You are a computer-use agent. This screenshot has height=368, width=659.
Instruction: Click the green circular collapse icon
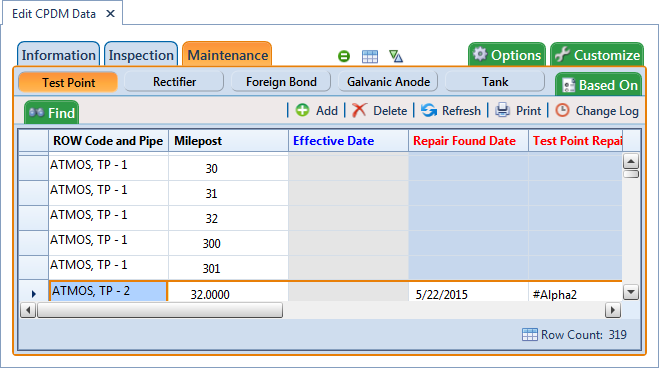pyautogui.click(x=344, y=56)
